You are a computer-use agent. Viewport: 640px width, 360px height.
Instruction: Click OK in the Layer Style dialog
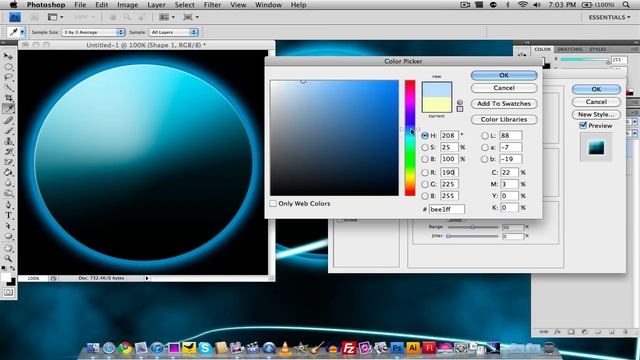[x=596, y=89]
